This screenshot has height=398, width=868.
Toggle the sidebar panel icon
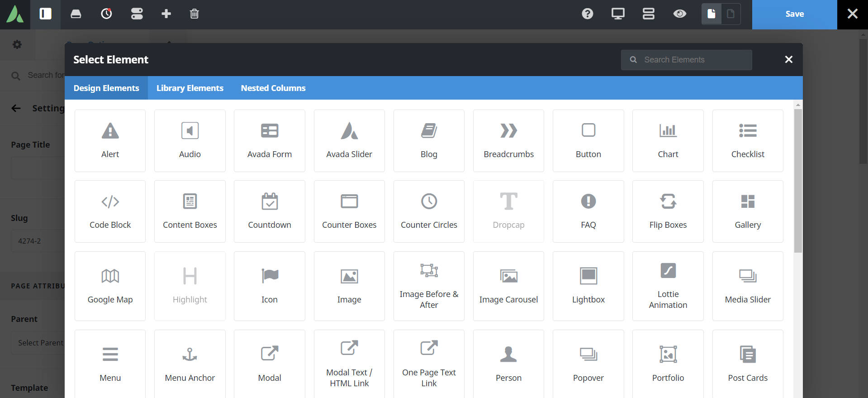[45, 14]
